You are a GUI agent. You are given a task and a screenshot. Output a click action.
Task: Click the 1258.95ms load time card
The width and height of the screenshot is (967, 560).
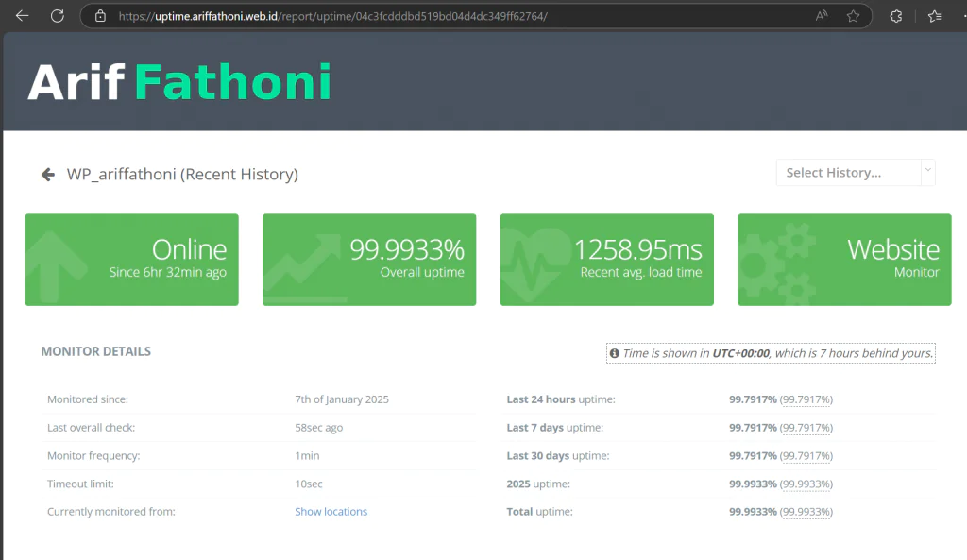tap(607, 260)
